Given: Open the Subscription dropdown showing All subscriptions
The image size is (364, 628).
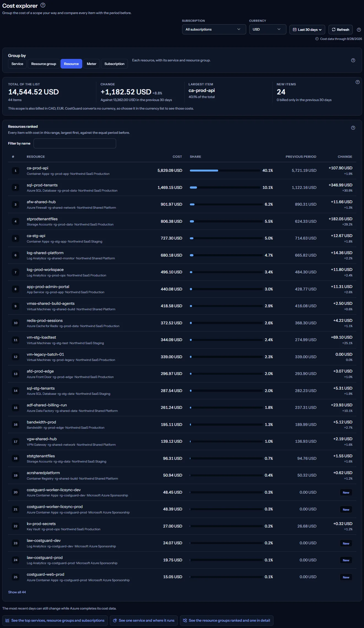Looking at the screenshot, I should 214,29.
